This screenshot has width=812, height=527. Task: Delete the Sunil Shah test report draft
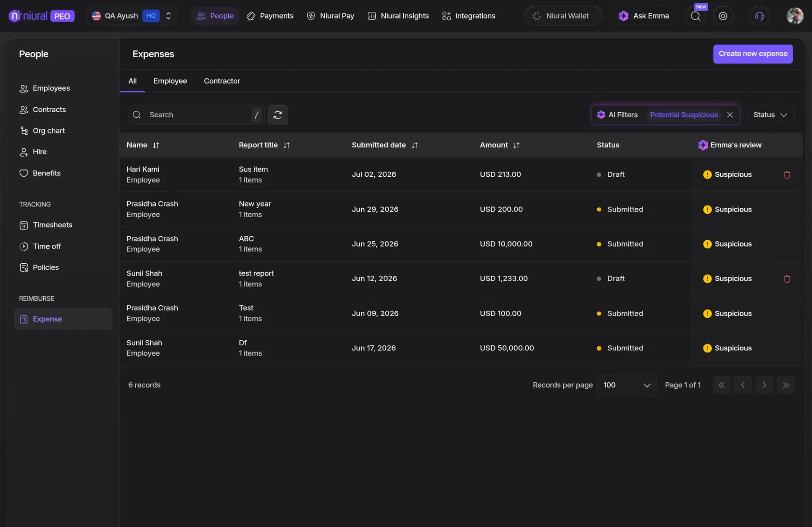pyautogui.click(x=787, y=279)
